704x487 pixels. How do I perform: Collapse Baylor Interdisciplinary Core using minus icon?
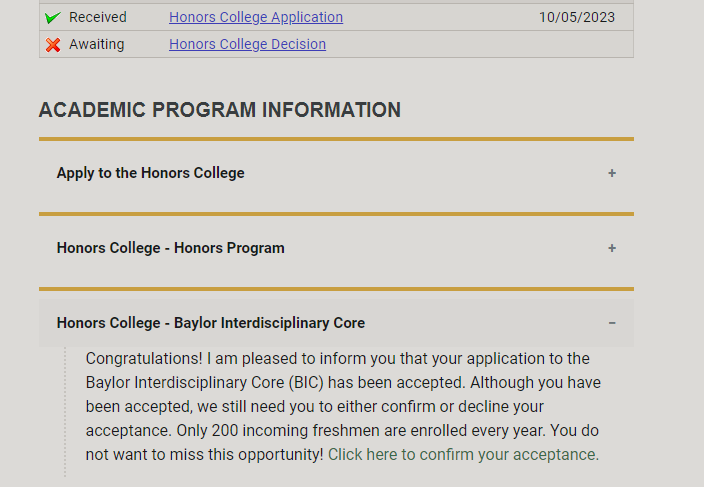click(x=612, y=323)
